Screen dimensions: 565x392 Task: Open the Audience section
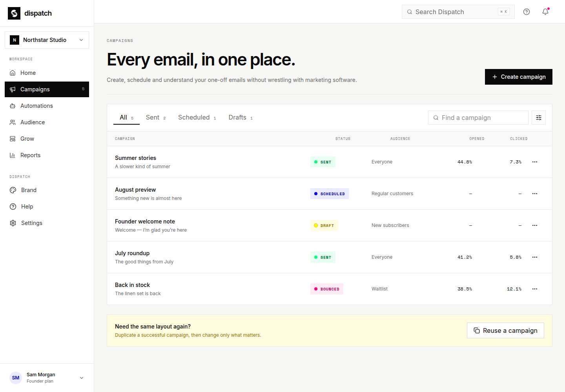point(47,122)
